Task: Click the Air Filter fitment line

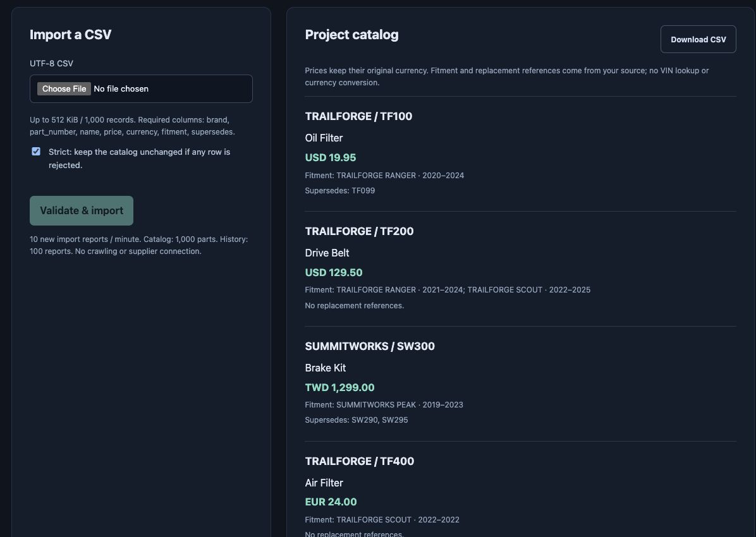Action: tap(382, 520)
